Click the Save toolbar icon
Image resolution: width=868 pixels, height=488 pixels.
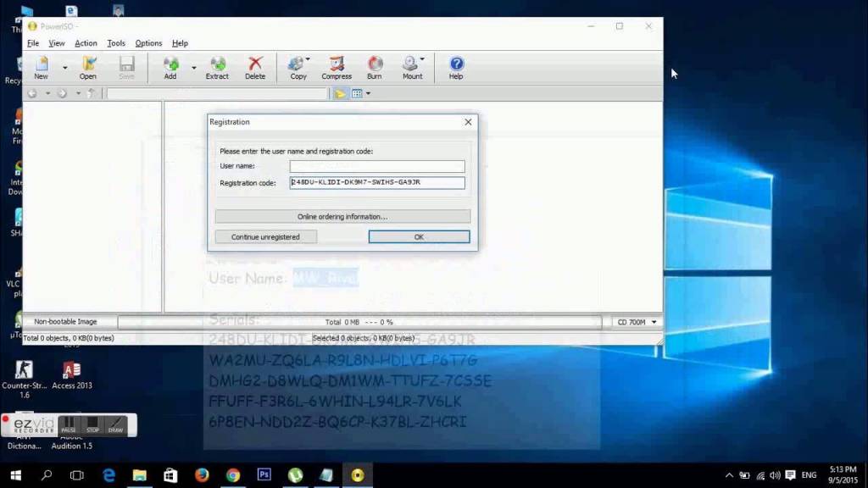127,68
